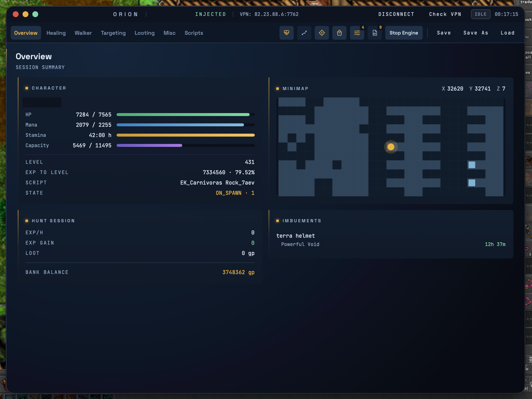Click the bank balance 3748362 gp
The image size is (532, 399).
pyautogui.click(x=238, y=272)
